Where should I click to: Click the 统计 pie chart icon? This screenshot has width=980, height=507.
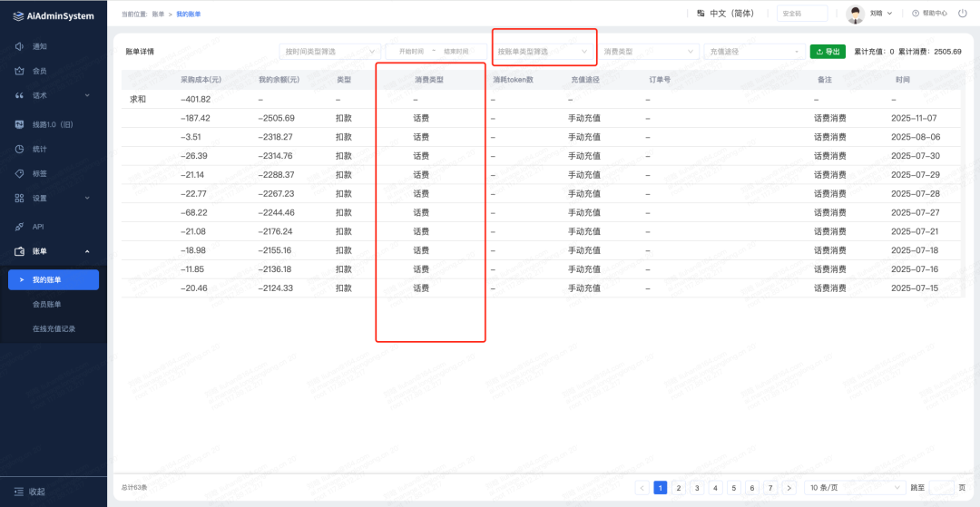[x=20, y=149]
